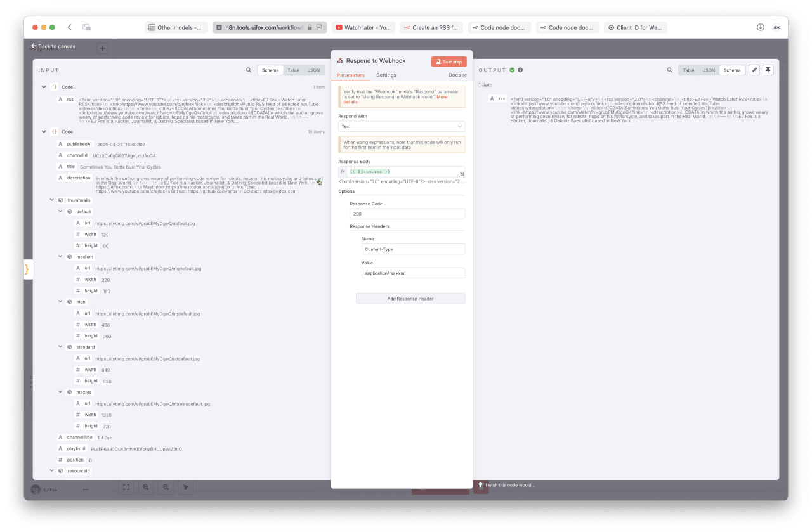Open the INPUT panel search magnifier

[x=249, y=70]
